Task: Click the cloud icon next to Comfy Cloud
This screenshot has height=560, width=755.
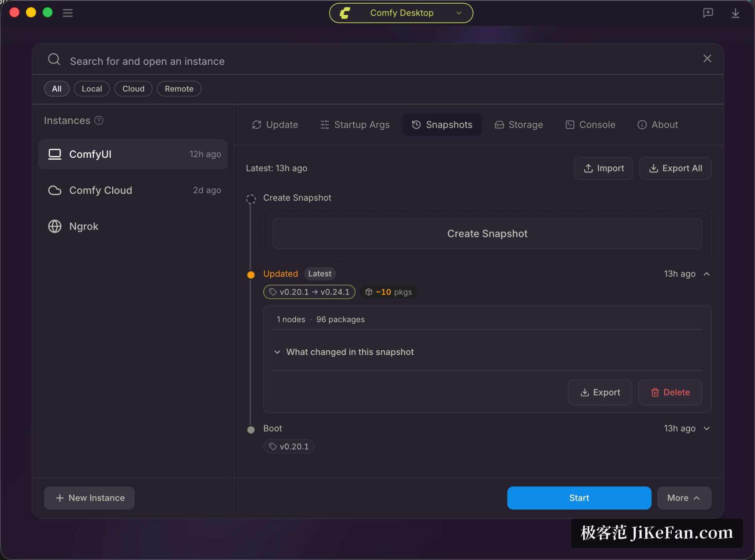Action: click(55, 190)
